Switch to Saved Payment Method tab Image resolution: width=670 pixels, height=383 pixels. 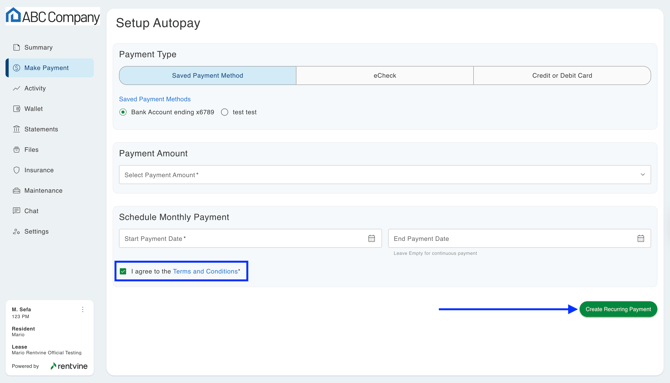(208, 76)
